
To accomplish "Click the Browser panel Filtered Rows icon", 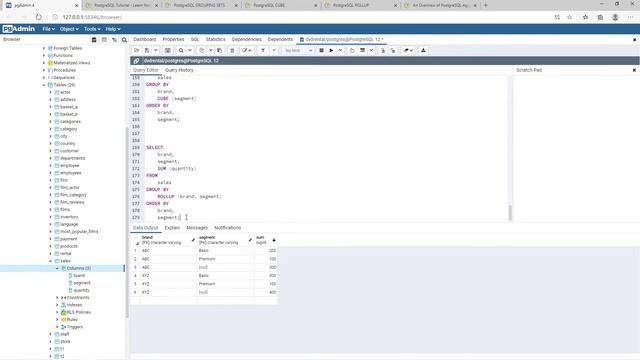I will 114,40.
